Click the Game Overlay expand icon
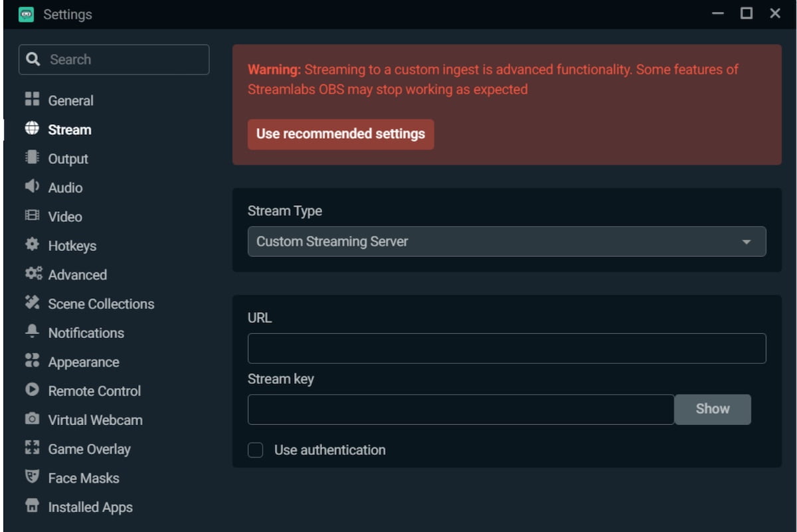797x532 pixels. (x=32, y=448)
